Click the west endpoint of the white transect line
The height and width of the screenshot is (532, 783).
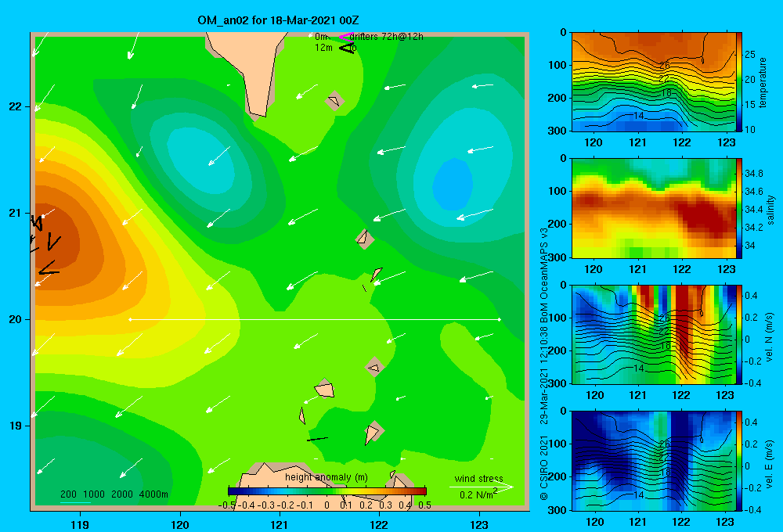pos(130,319)
